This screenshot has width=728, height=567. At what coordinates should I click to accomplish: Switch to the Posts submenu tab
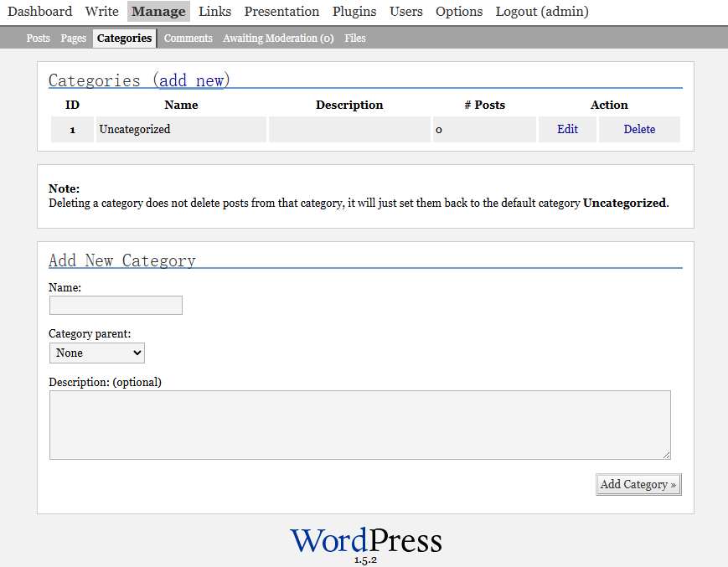click(38, 38)
